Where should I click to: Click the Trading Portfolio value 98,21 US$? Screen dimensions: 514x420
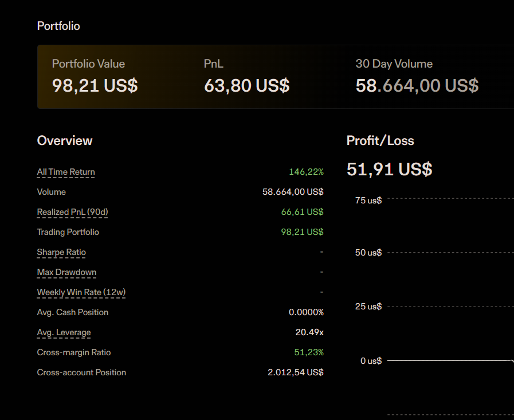pos(302,232)
